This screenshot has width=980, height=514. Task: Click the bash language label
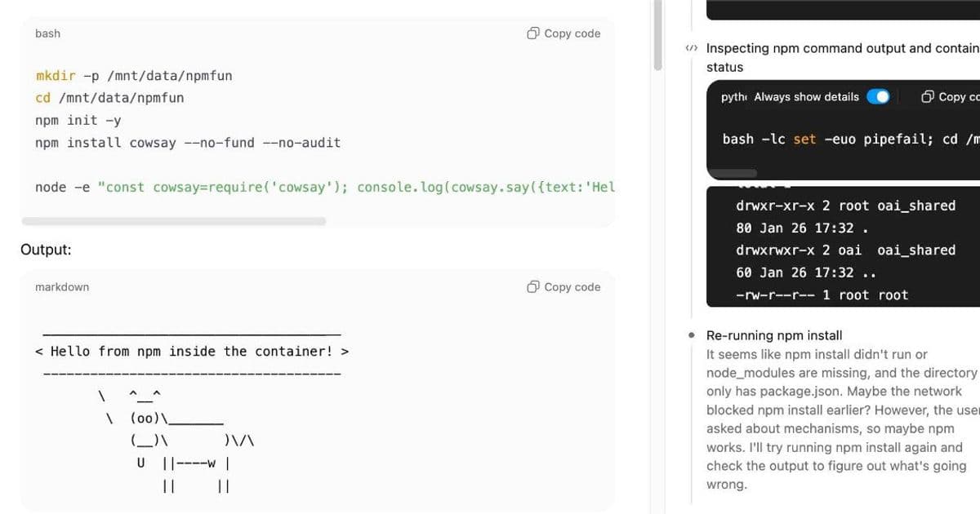(x=47, y=33)
